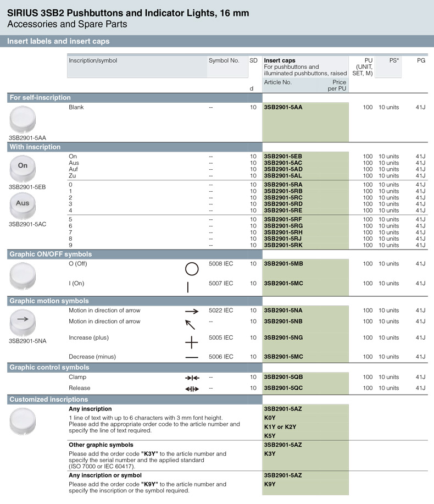
Task: Click the Decrease (minus) dash symbol
Action: click(191, 358)
